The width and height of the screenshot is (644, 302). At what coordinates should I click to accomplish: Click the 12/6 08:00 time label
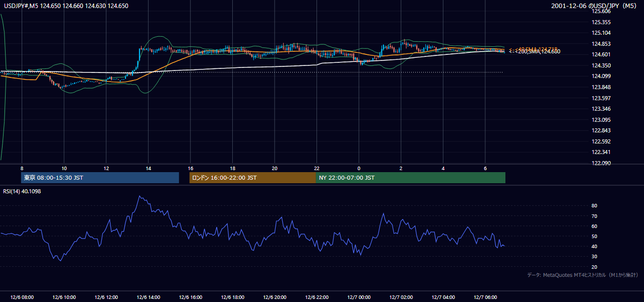coord(22,297)
